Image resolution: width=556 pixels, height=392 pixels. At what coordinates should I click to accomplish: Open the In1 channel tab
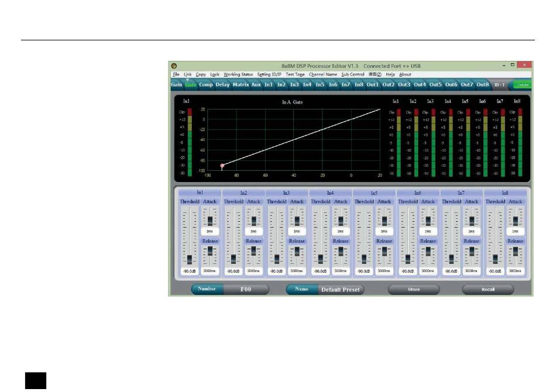pyautogui.click(x=269, y=85)
